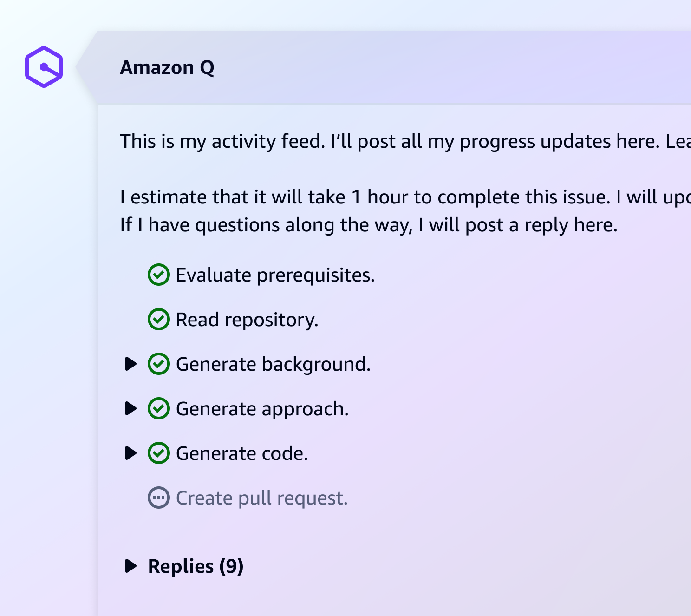Click the Generate background green check icon

[x=159, y=364]
